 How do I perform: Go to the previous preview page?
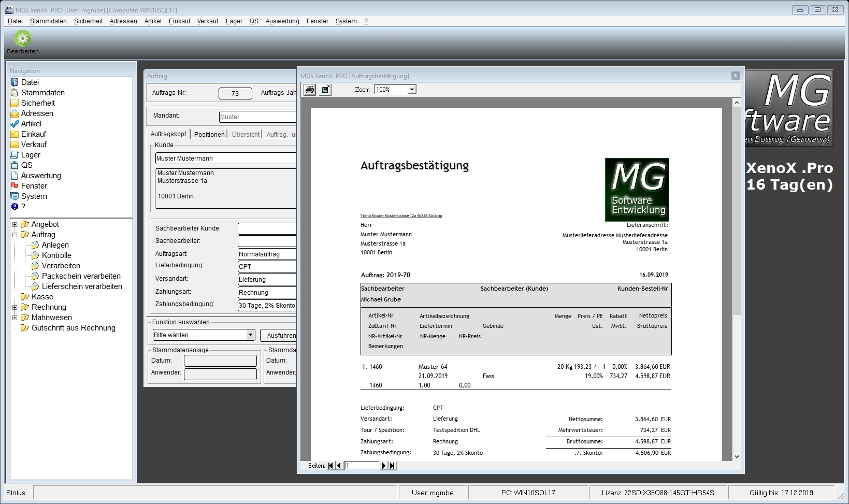point(339,466)
